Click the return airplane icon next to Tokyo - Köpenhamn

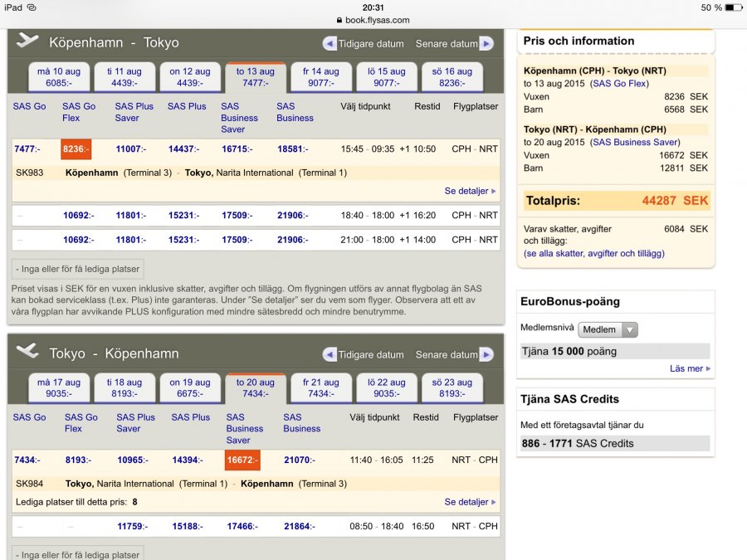tap(27, 352)
